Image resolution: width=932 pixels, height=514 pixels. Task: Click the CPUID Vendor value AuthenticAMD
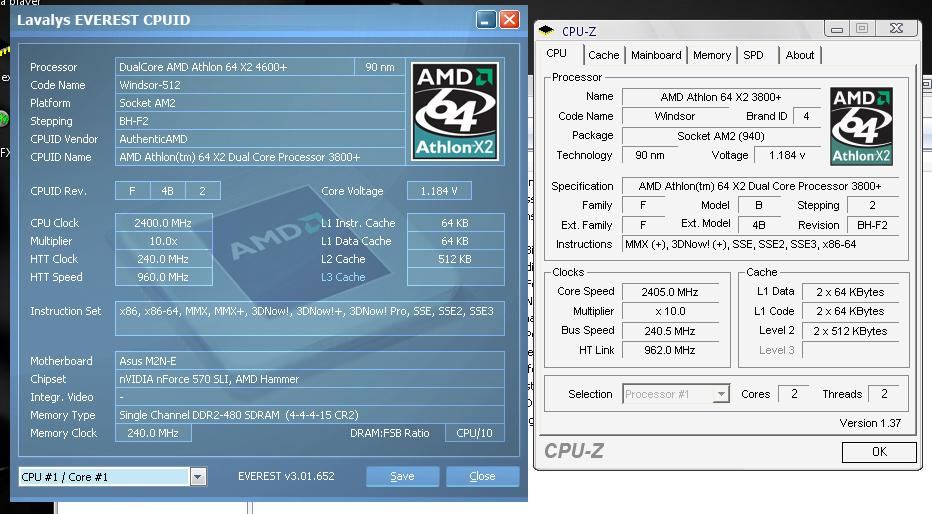tap(260, 139)
